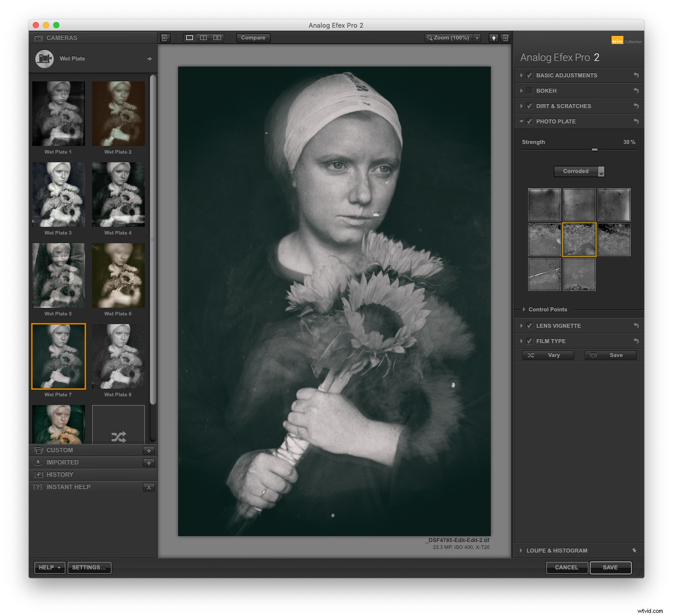Image resolution: width=673 pixels, height=616 pixels.
Task: Pin the Loupe & Histogram panel
Action: 635,550
